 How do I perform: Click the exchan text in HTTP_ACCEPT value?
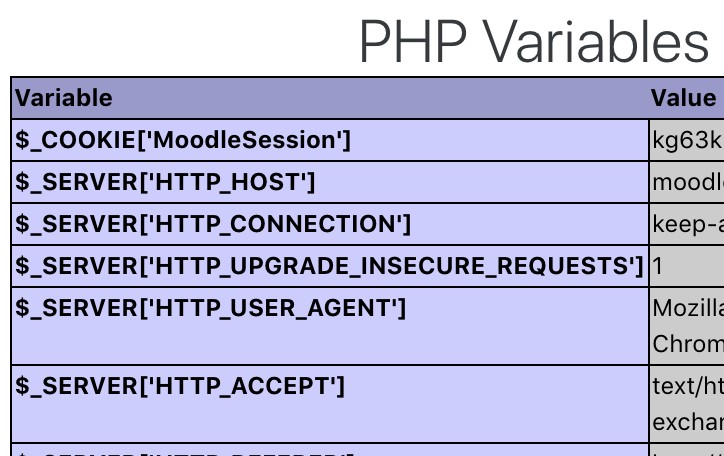pyautogui.click(x=687, y=422)
